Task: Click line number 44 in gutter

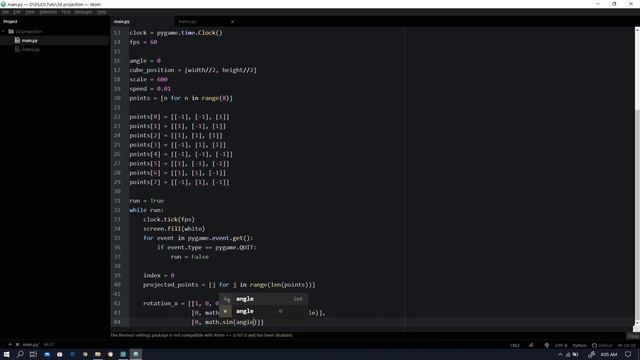Action: [x=117, y=322]
